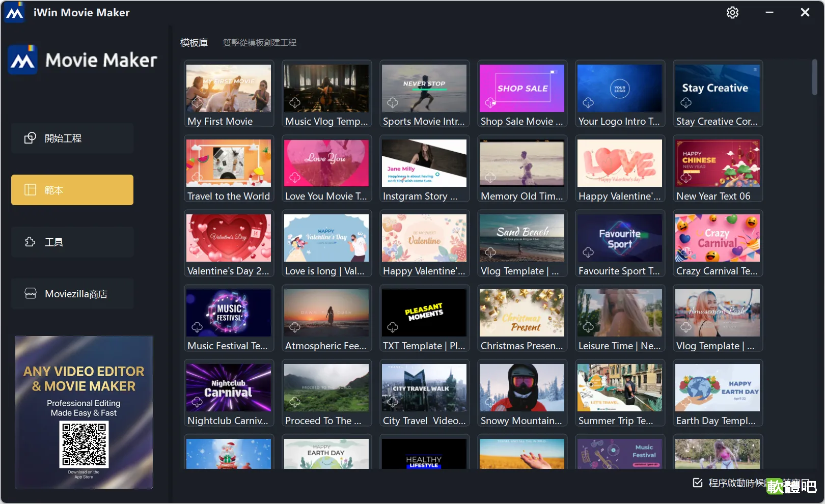Download Proceed To The World cloud icon
Image resolution: width=825 pixels, height=504 pixels.
pos(295,402)
